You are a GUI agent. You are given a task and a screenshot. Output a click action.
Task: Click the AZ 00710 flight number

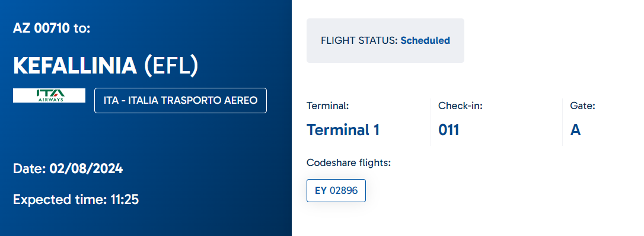(x=42, y=28)
